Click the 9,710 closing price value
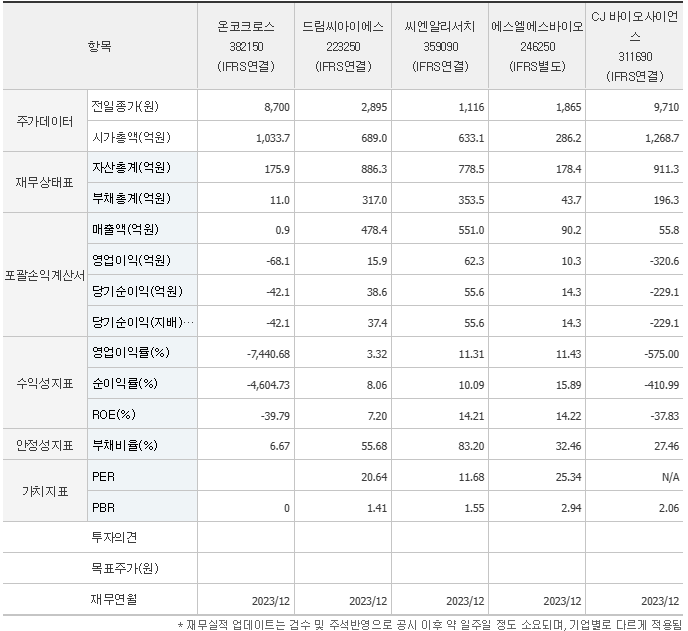 tap(666, 107)
